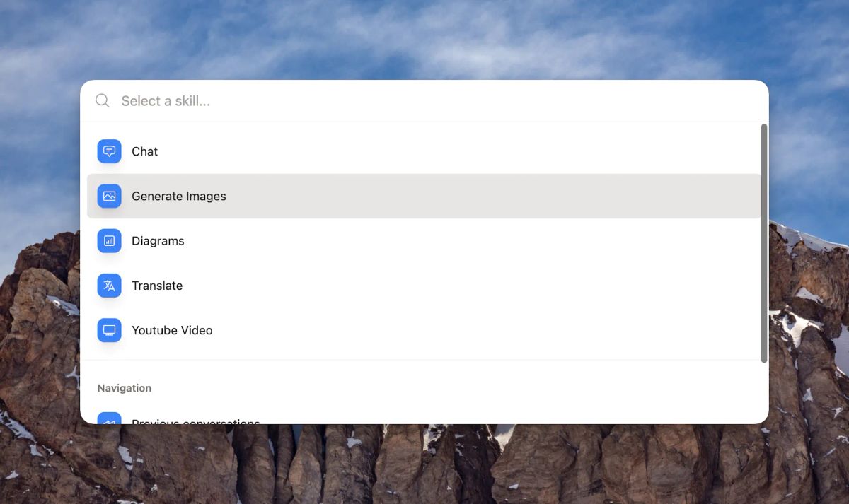Click the Youtube Video monitor icon
The image size is (849, 504).
(x=109, y=330)
